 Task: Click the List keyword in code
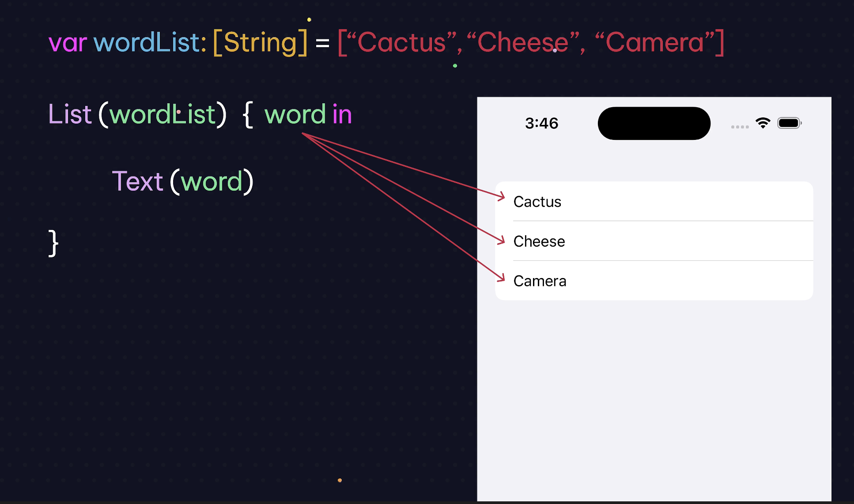click(70, 114)
